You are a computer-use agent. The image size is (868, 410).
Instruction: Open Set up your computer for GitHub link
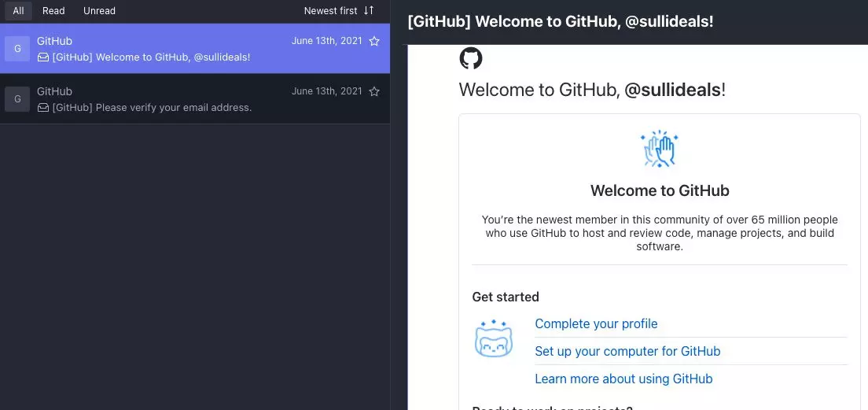click(x=627, y=351)
